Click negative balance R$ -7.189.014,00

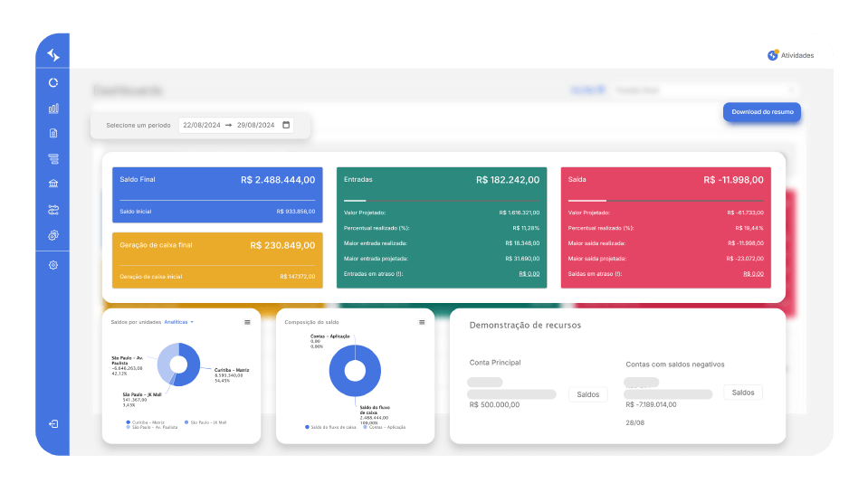click(651, 405)
